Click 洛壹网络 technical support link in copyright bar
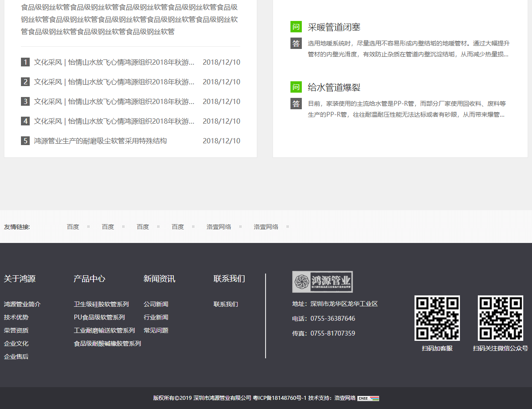Screen dimensions: 532x409 tap(345, 398)
